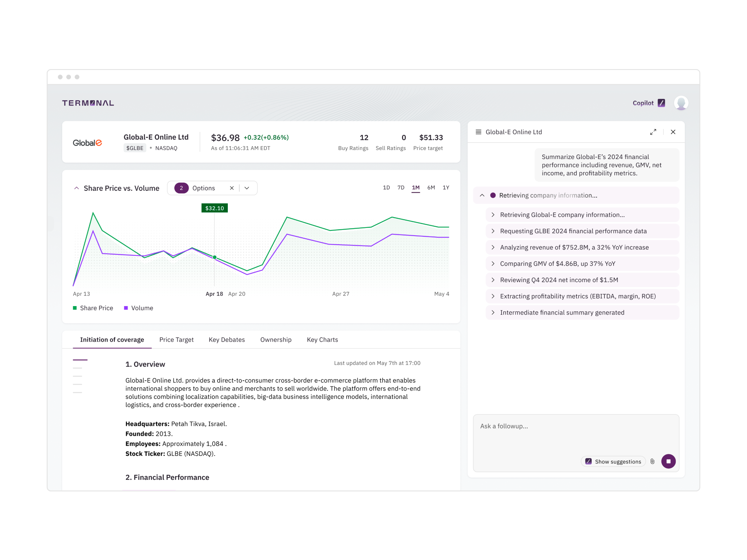Expand the Comparing GMV of $4.86B step

pyautogui.click(x=493, y=264)
